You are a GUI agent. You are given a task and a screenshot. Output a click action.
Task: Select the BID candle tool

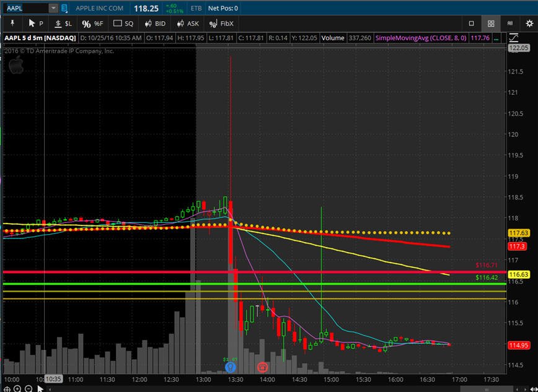tap(155, 24)
